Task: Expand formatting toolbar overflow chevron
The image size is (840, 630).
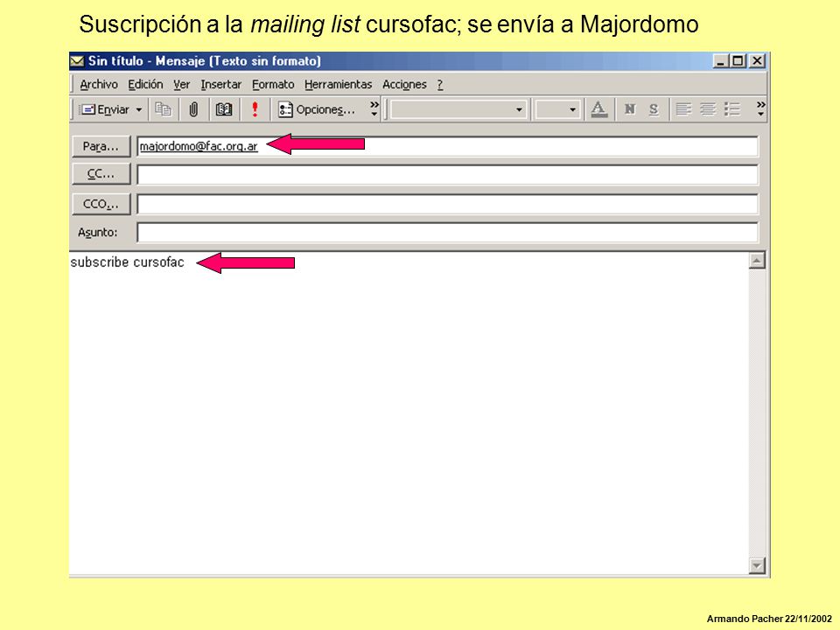Action: pyautogui.click(x=760, y=108)
